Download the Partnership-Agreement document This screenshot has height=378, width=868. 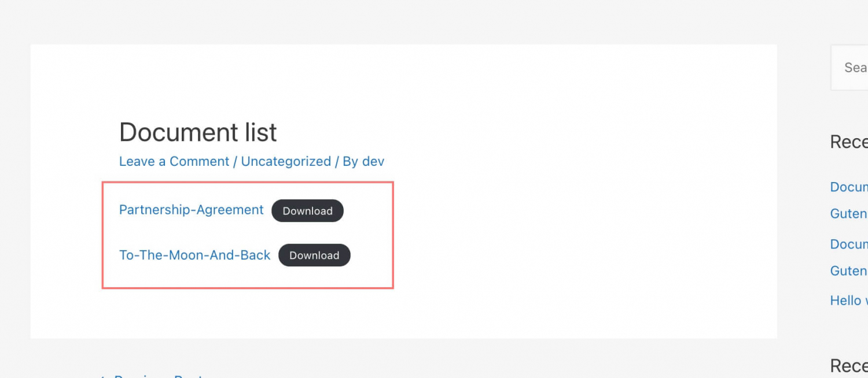pyautogui.click(x=307, y=210)
